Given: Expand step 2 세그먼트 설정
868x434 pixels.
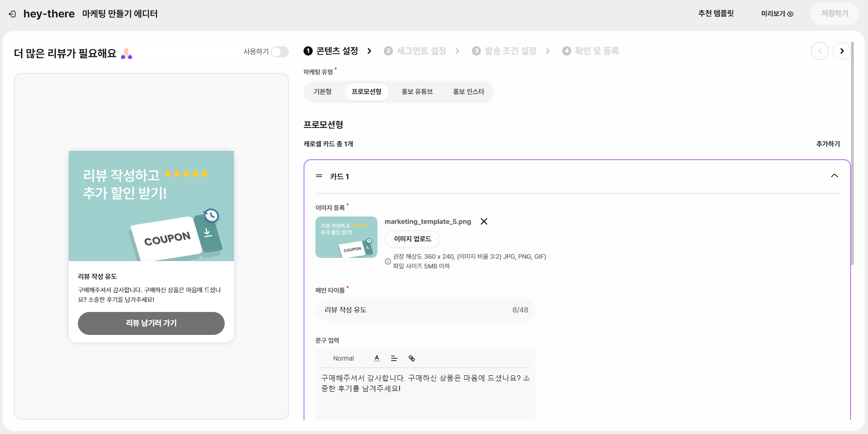Looking at the screenshot, I should point(415,51).
